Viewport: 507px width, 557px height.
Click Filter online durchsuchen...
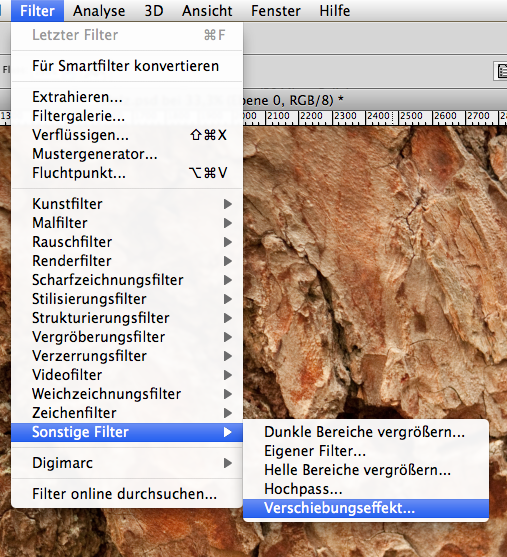point(127,494)
